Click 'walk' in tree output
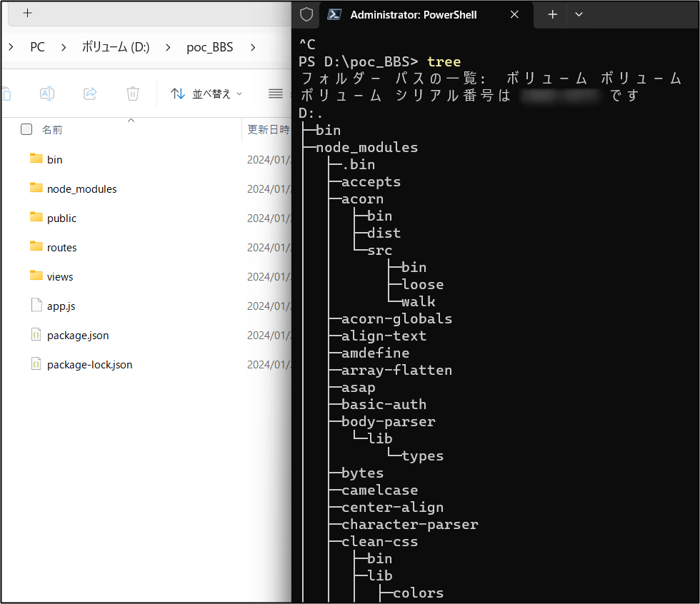Screen dimensions: 700x604 point(419,301)
